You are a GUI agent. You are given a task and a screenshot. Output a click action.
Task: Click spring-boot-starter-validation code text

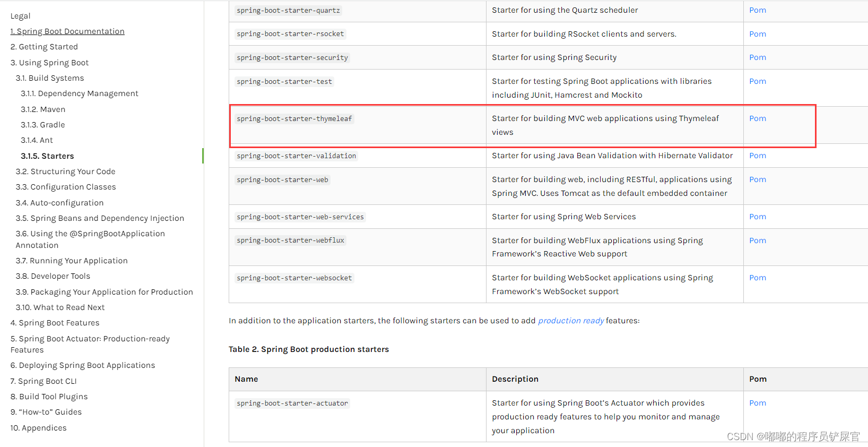pos(296,156)
